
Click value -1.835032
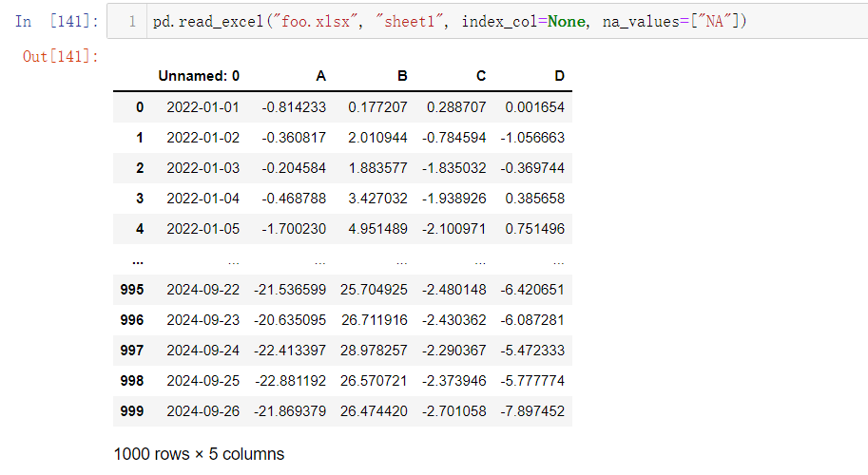(453, 168)
